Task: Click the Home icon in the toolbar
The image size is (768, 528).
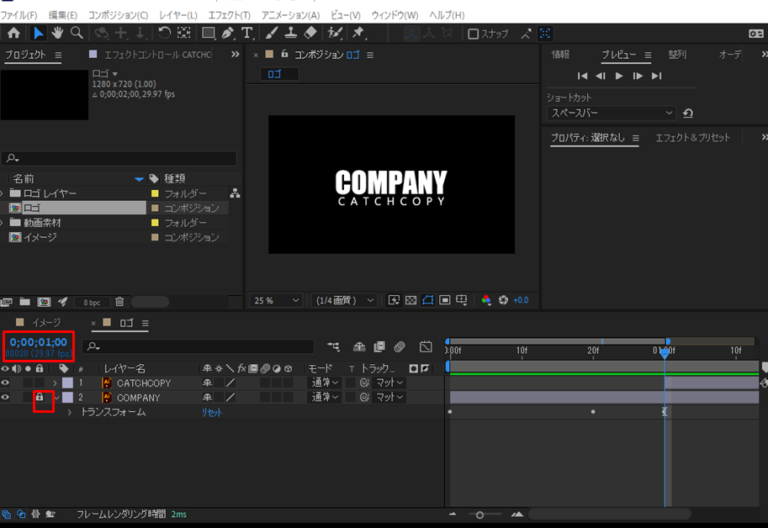Action: click(x=14, y=33)
